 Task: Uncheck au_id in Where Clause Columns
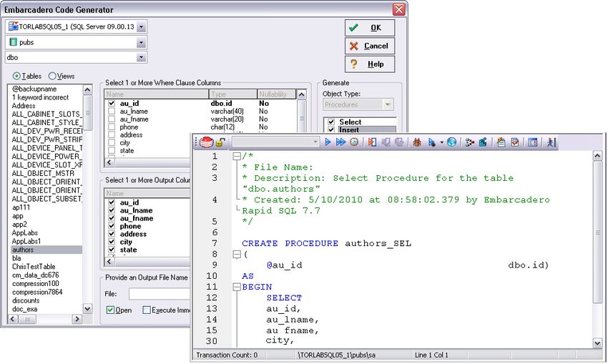[112, 103]
